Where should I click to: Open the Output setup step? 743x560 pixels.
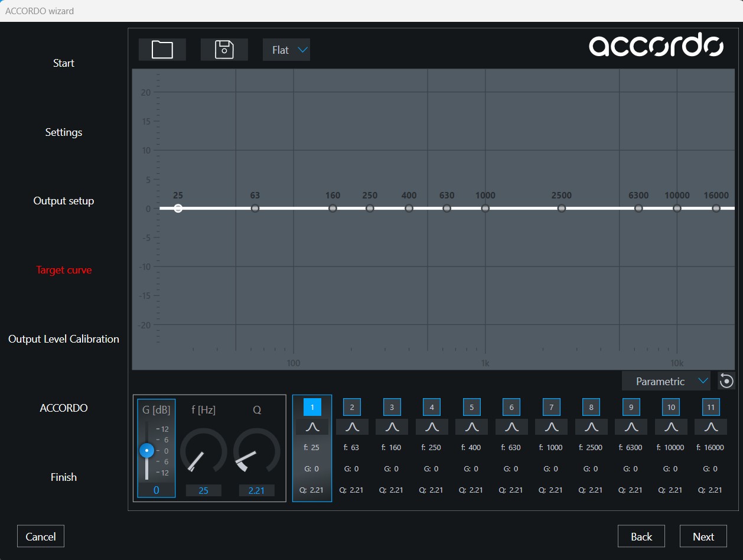click(64, 201)
